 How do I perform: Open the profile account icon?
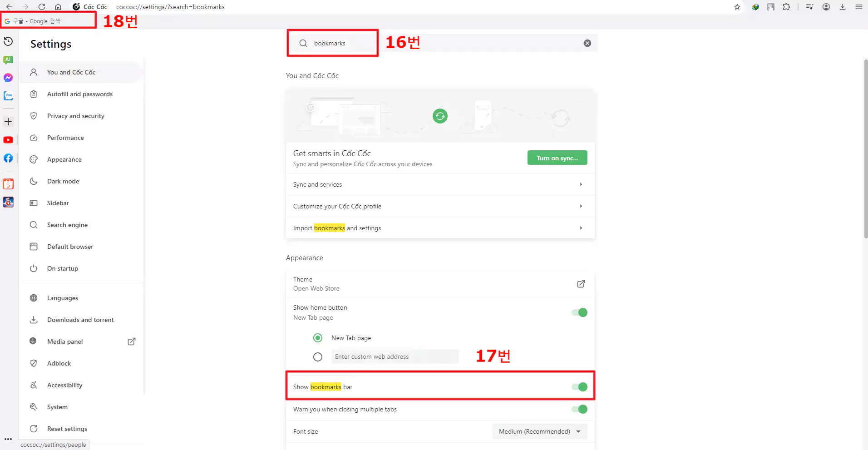[x=826, y=7]
